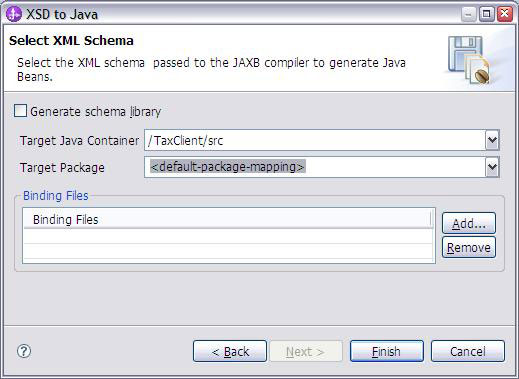519x379 pixels.
Task: Select the second empty binding files row
Action: 228,250
